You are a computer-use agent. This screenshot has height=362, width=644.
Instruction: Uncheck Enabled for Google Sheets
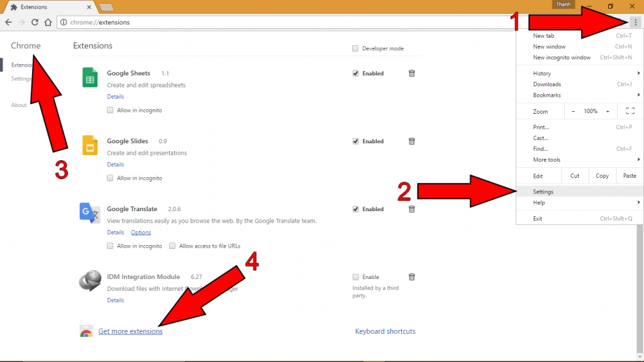tap(356, 74)
